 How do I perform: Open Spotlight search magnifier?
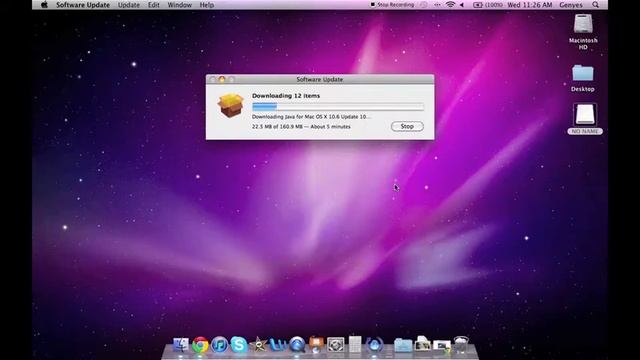click(x=596, y=5)
